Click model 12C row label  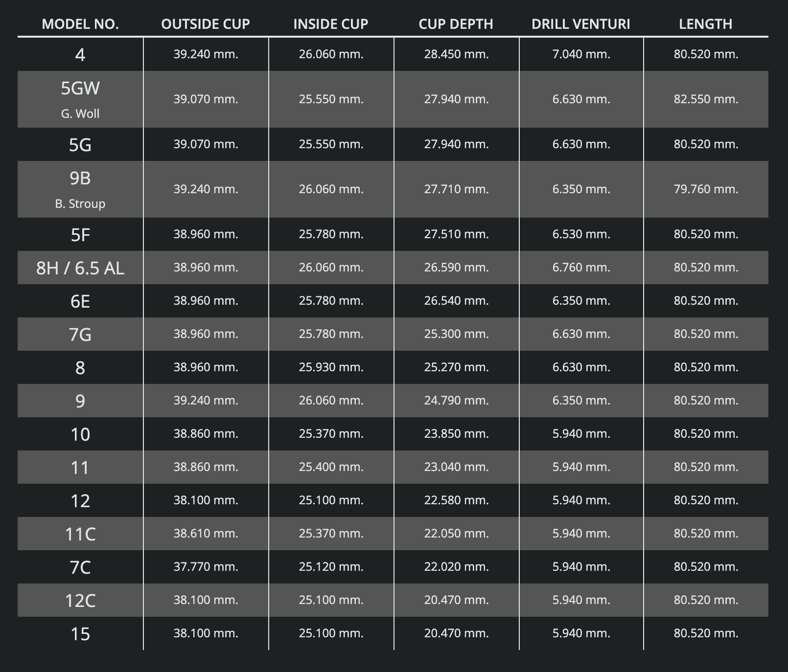click(x=80, y=600)
